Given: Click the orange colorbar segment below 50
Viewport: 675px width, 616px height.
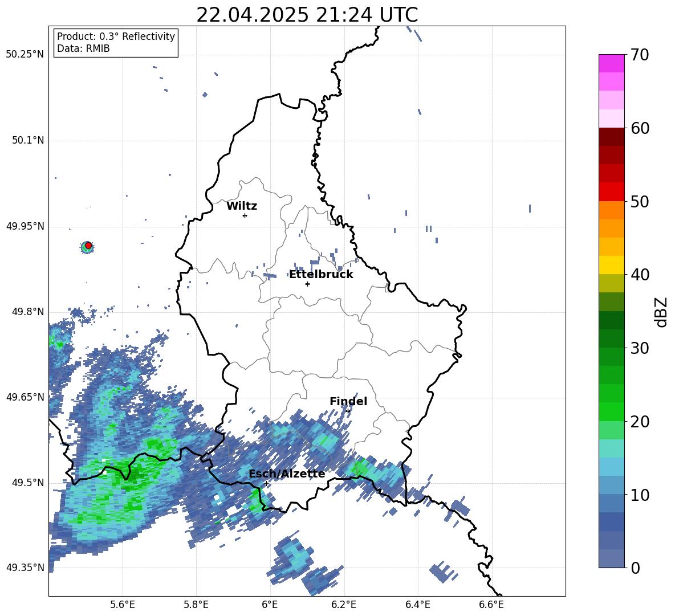Looking at the screenshot, I should click(x=611, y=210).
